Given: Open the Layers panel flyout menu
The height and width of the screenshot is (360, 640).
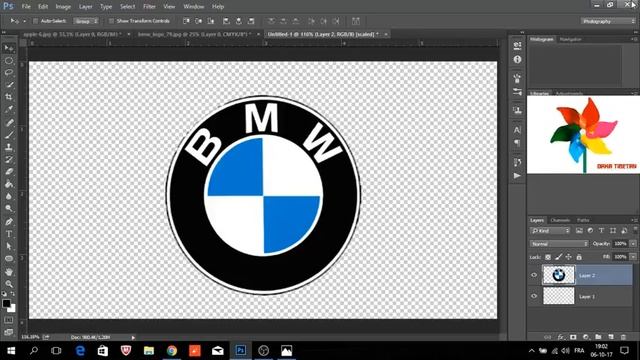Looking at the screenshot, I should tap(634, 220).
